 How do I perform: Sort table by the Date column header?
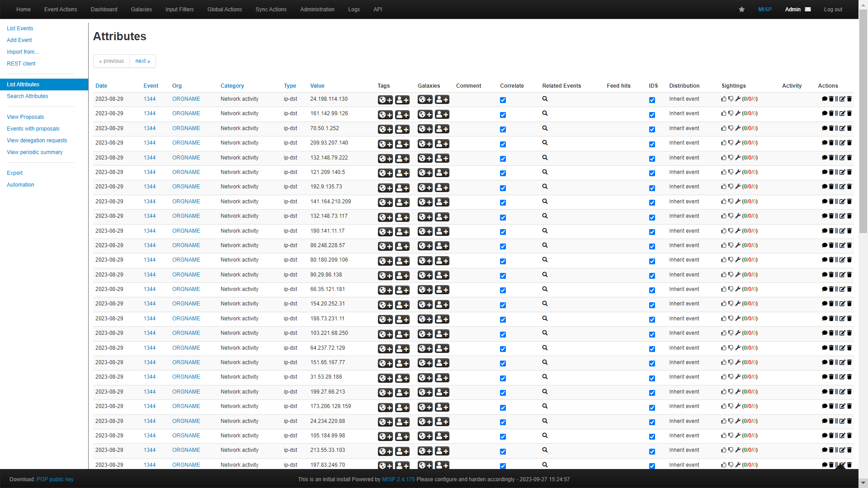101,86
